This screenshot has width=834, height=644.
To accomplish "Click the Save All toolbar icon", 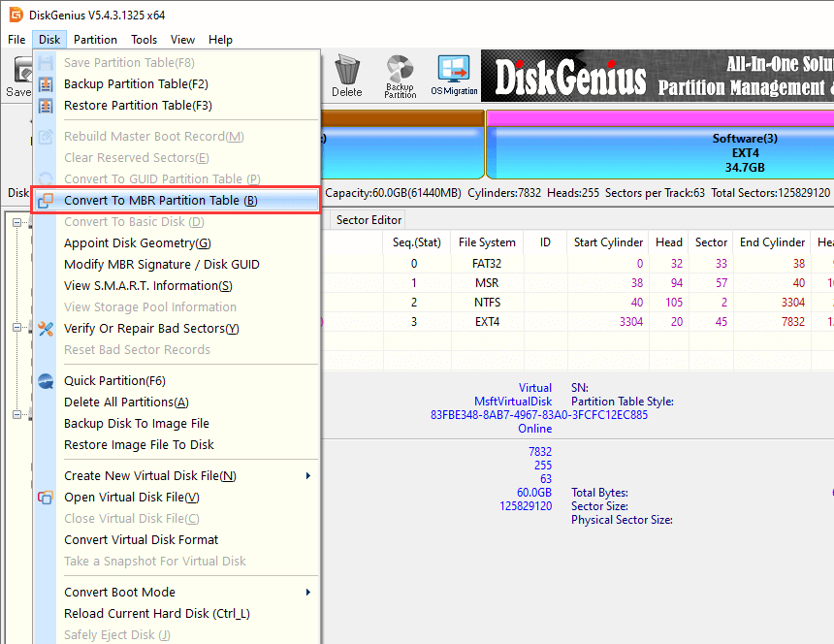I will tap(17, 76).
